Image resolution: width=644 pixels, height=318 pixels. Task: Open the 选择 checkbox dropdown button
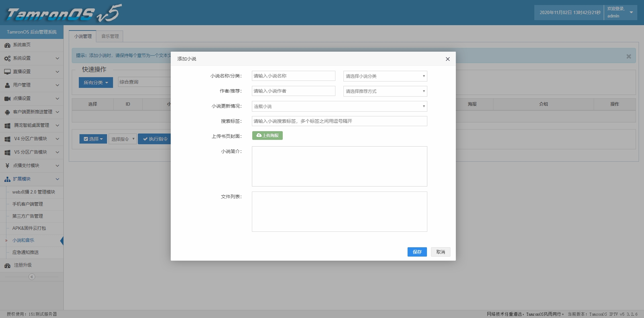tap(93, 139)
